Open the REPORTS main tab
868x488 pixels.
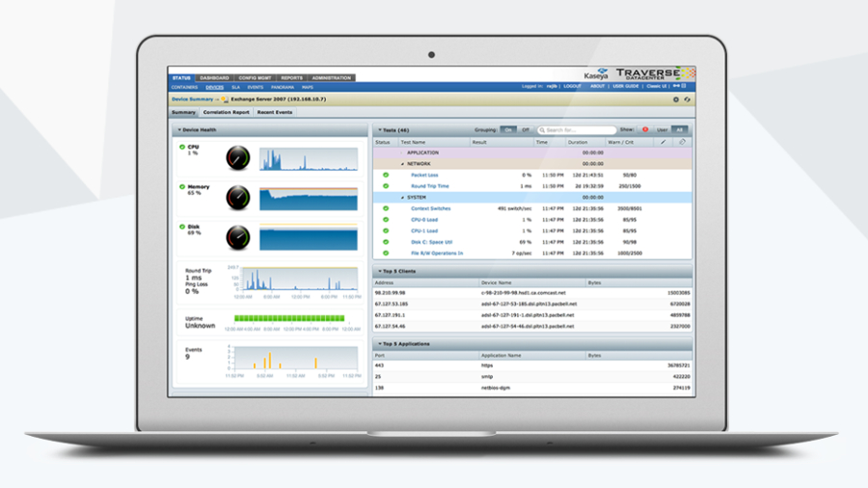tap(291, 78)
